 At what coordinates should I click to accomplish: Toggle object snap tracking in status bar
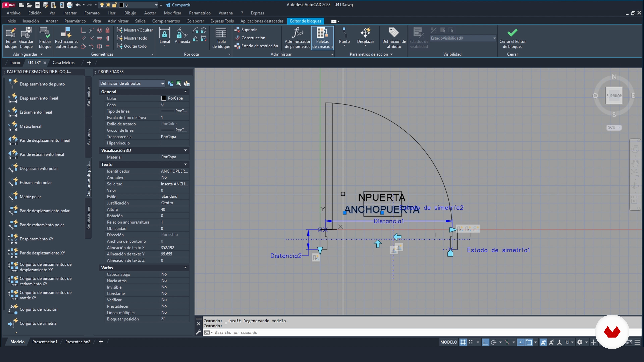point(521,342)
